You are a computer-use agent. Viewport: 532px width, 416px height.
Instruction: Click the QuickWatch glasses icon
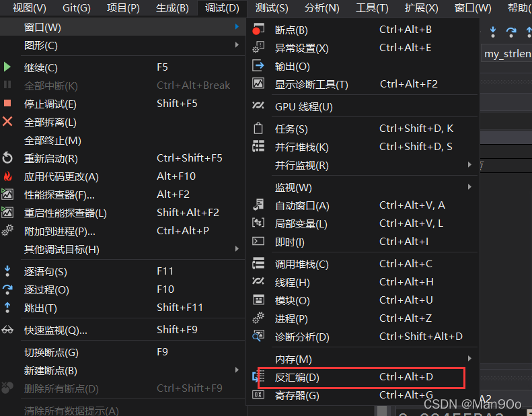click(x=7, y=330)
